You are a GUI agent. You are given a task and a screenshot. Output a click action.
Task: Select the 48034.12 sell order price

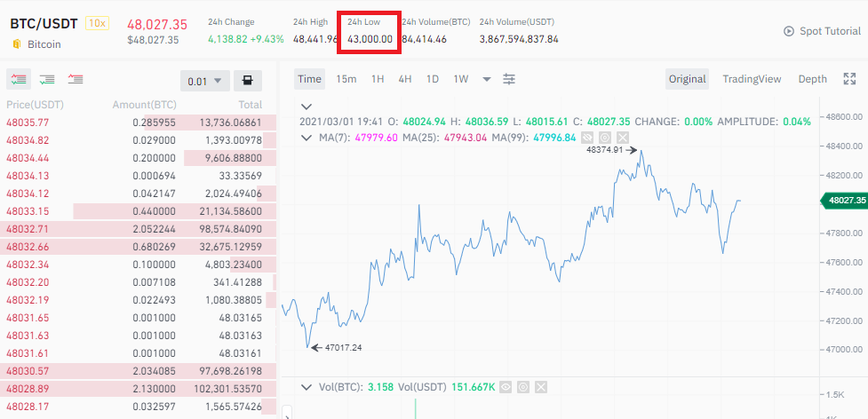click(28, 194)
